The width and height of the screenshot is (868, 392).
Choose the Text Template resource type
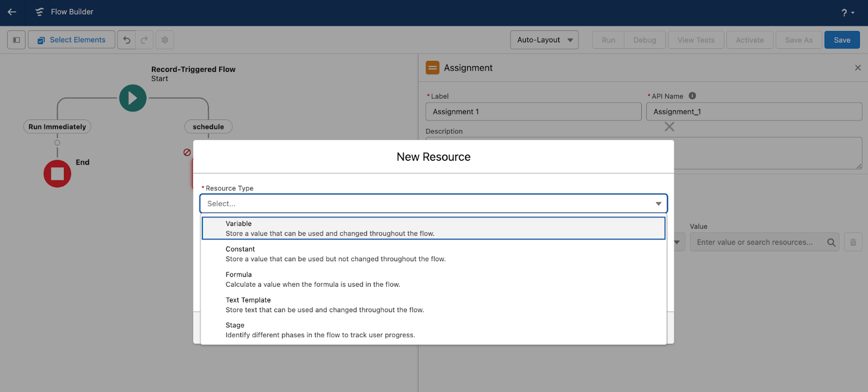pos(433,305)
